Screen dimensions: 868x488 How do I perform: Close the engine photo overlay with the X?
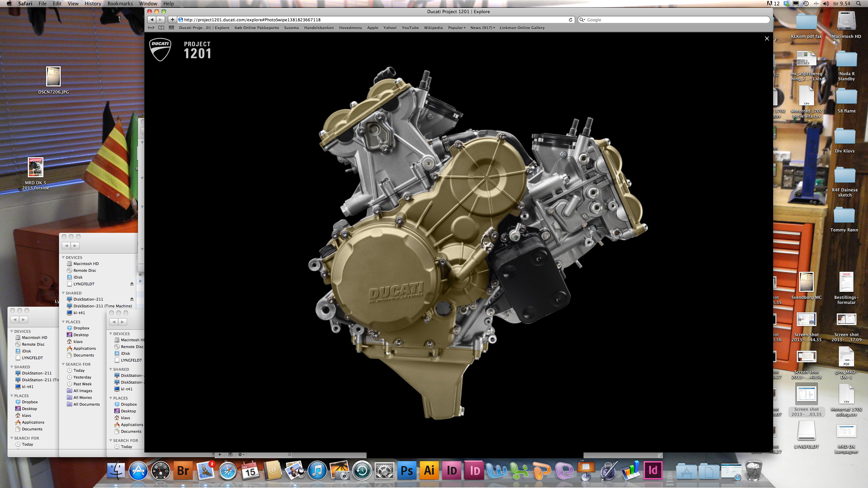pos(767,39)
